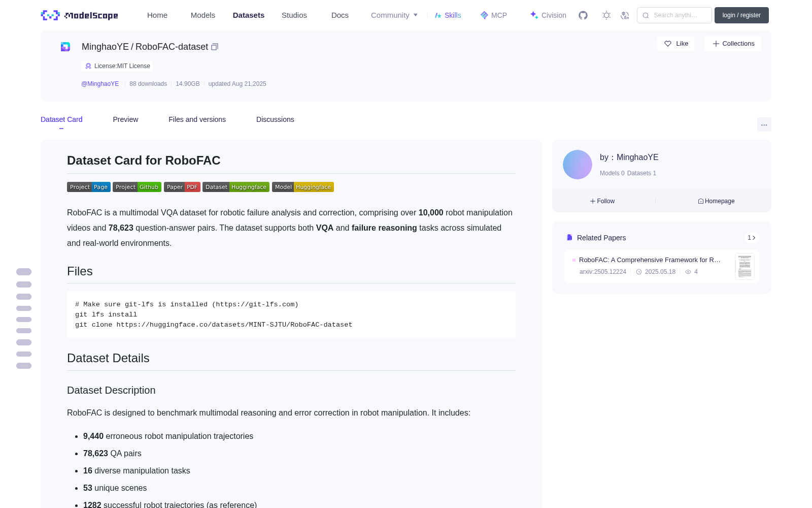Click the 'Datasets 1' count text
The width and height of the screenshot is (812, 508).
pyautogui.click(x=641, y=173)
